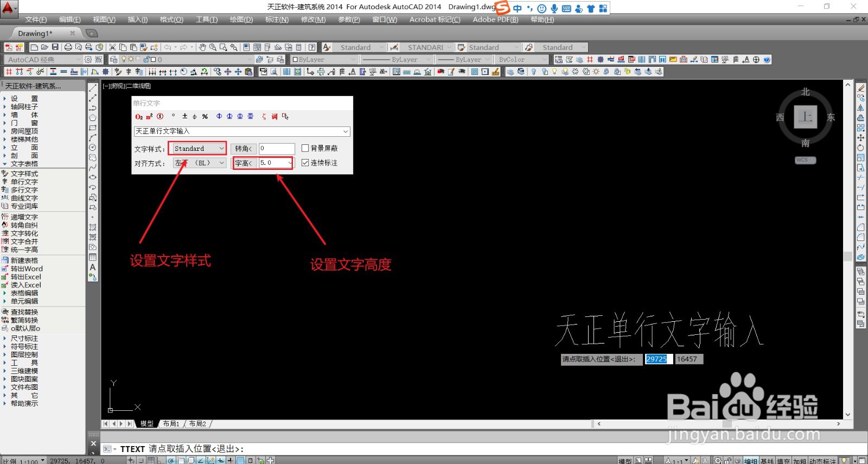This screenshot has width=868, height=464.
Task: Open the Help question mark icon
Action: click(x=311, y=47)
